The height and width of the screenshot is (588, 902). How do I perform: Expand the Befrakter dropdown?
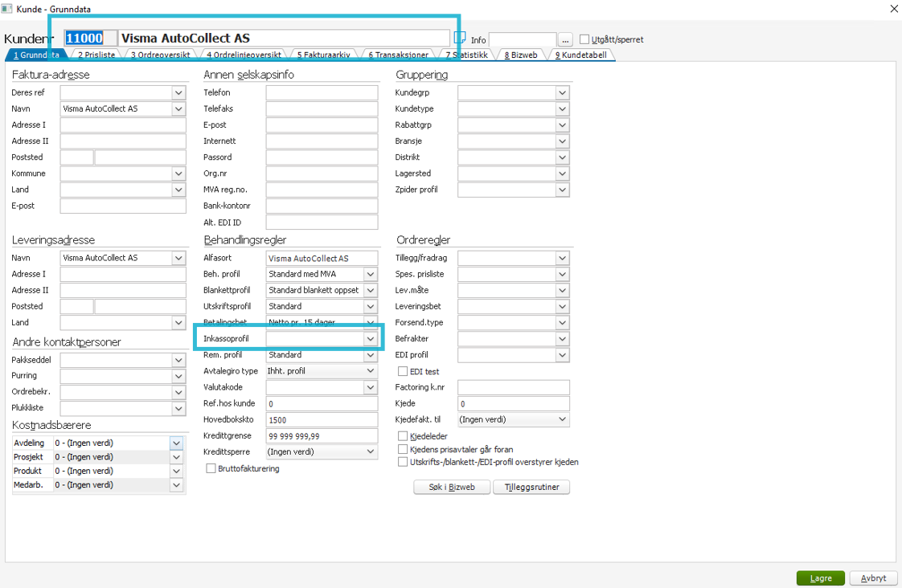(563, 339)
